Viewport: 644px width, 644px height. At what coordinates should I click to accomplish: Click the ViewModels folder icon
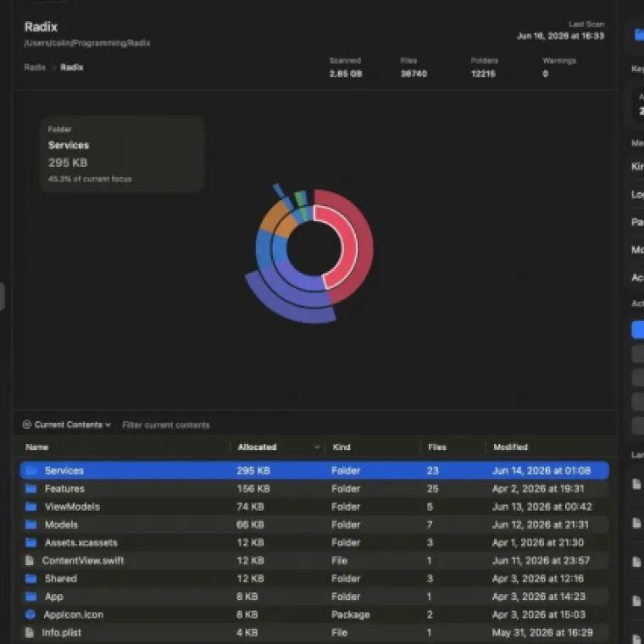(31, 507)
